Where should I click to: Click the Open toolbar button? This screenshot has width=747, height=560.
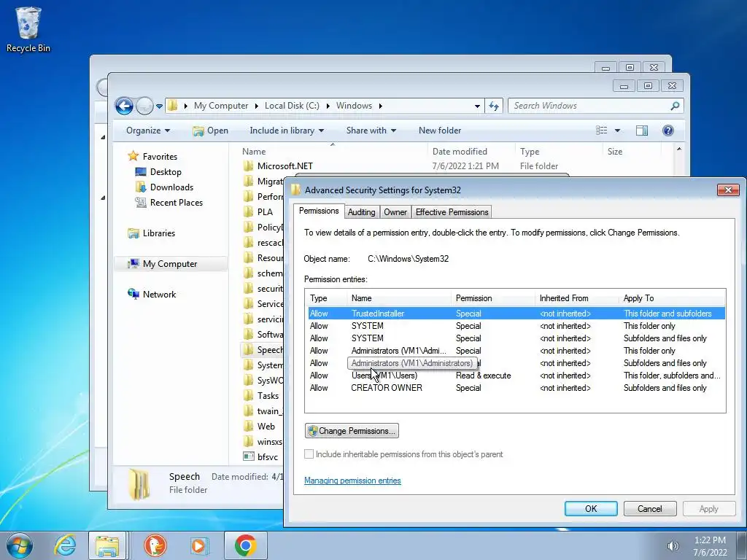210,131
